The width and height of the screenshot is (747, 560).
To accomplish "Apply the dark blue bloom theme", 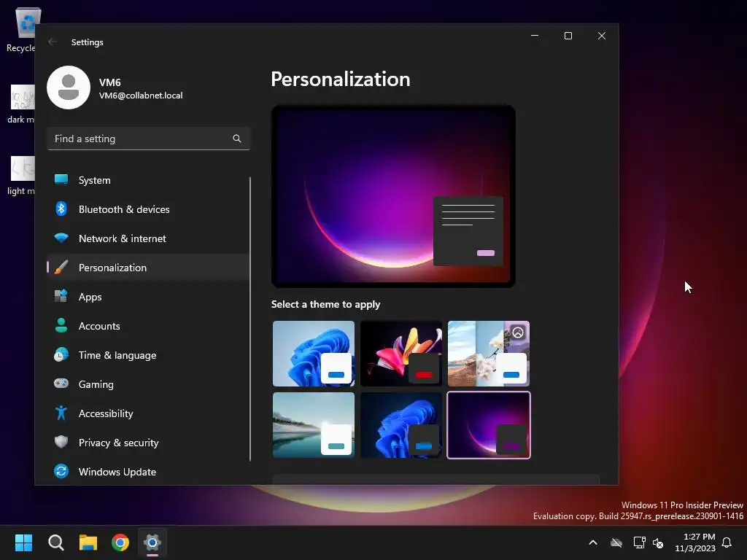I will coord(401,425).
